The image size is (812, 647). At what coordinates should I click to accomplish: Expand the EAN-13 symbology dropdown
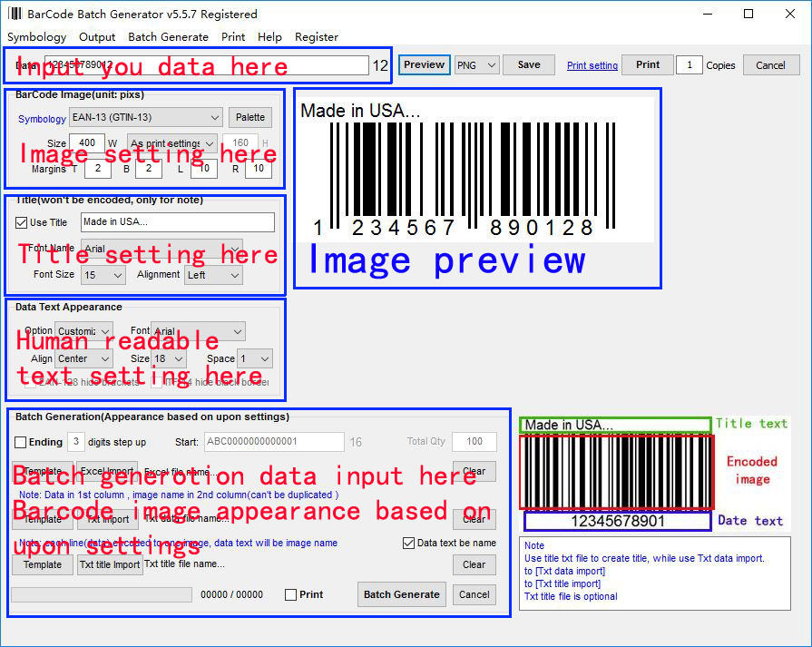pos(146,118)
